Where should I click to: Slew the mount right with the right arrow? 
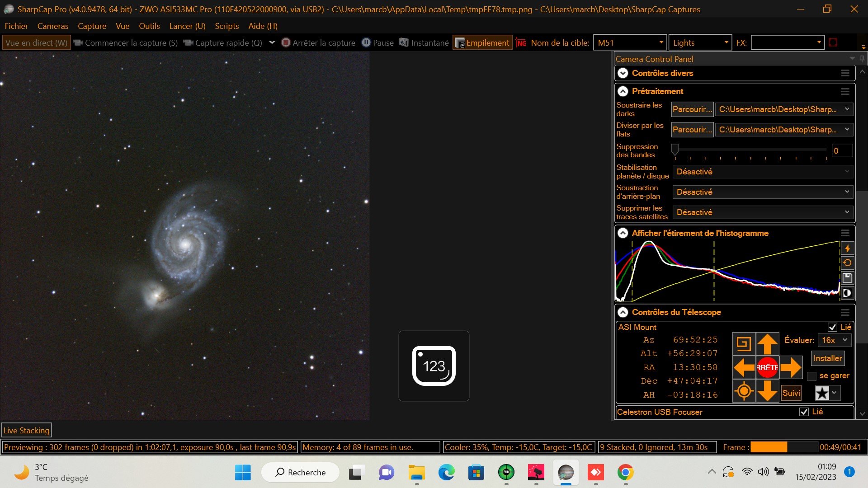pos(791,367)
